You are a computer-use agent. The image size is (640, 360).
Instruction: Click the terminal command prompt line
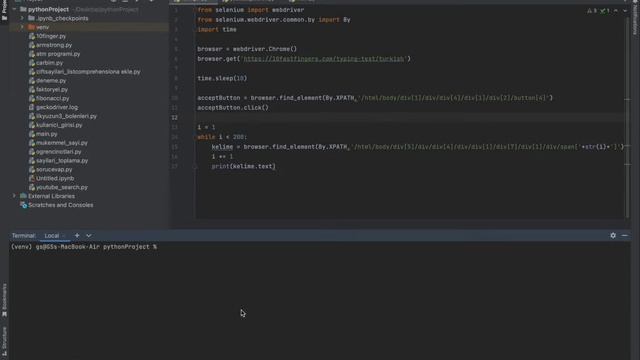[84, 247]
